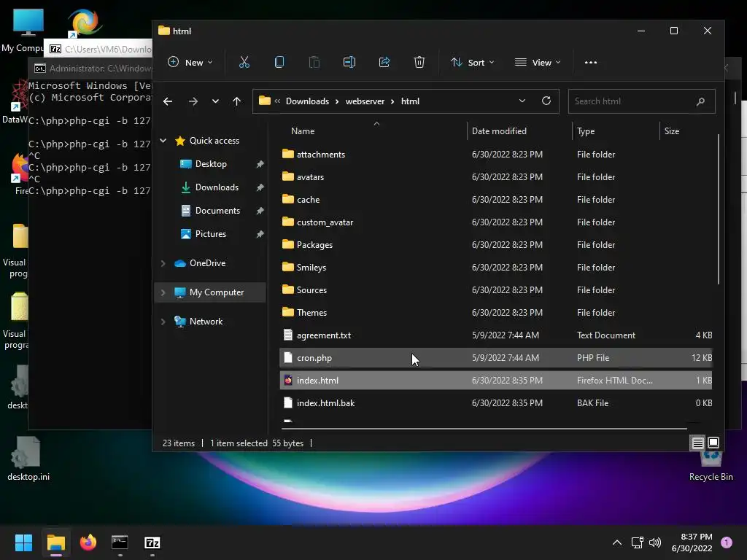
Task: Go forward with the right arrow
Action: pos(193,101)
